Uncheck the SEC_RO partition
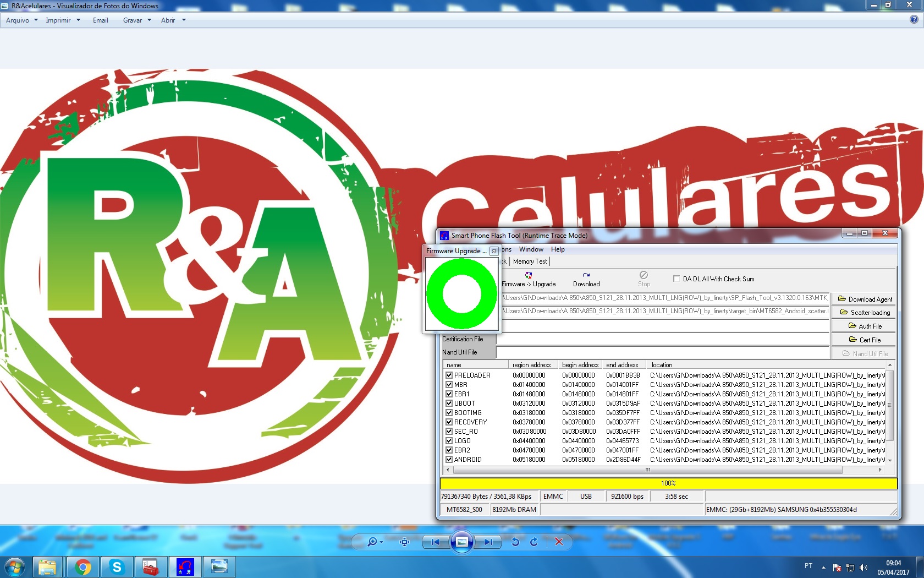 449,432
